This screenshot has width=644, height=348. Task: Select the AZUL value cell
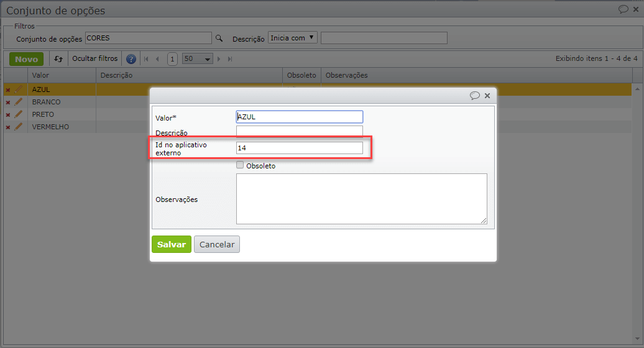[62, 89]
